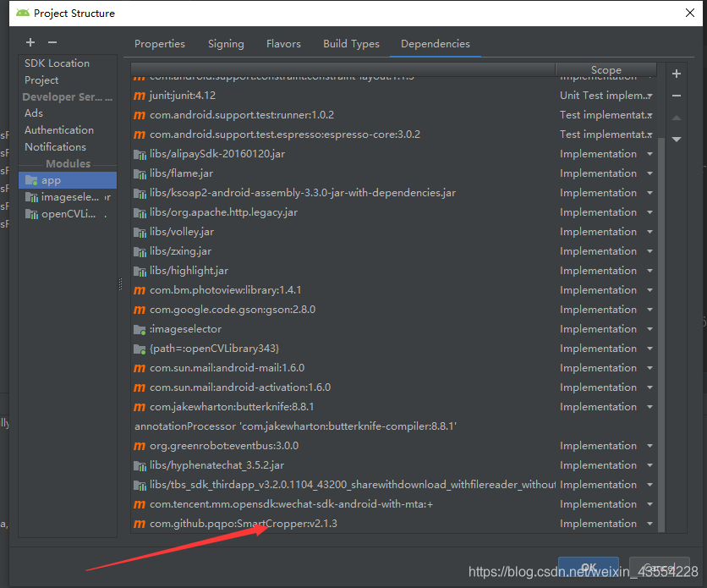The image size is (707, 588).
Task: Click the Cancel button
Action: point(659,567)
